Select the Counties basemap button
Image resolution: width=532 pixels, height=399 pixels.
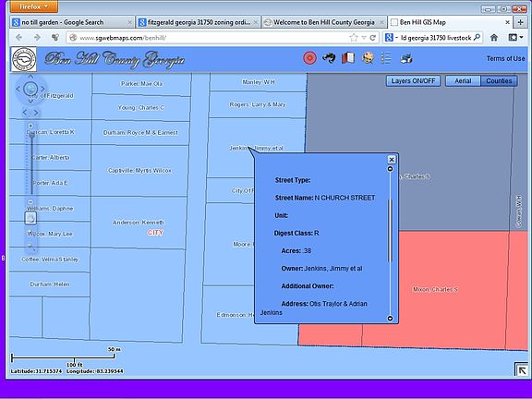coord(499,80)
